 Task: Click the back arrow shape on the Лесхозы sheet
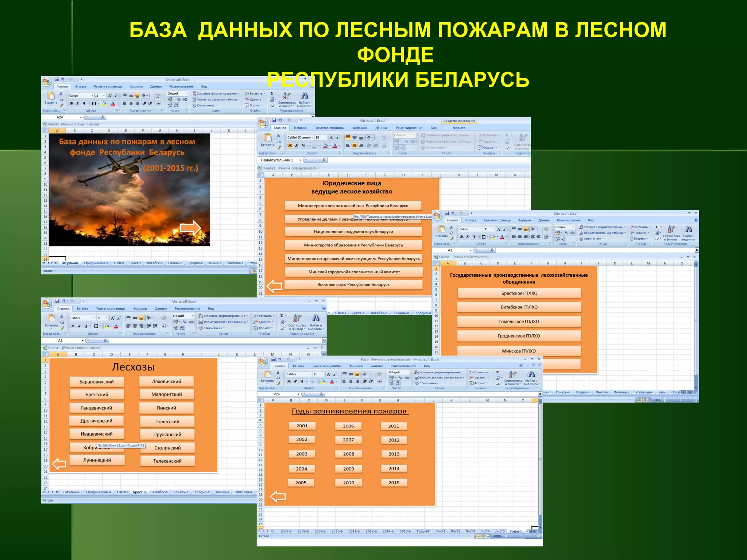tap(59, 464)
